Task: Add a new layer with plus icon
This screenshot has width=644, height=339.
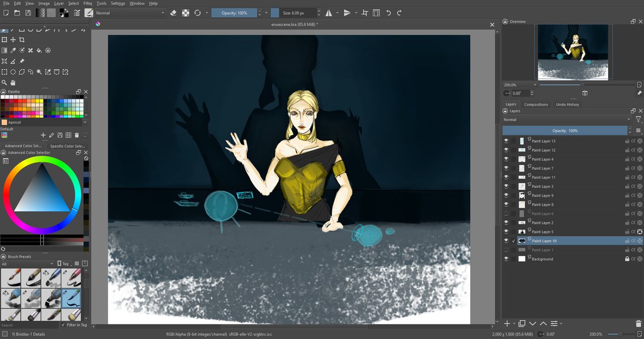Action: pyautogui.click(x=507, y=323)
